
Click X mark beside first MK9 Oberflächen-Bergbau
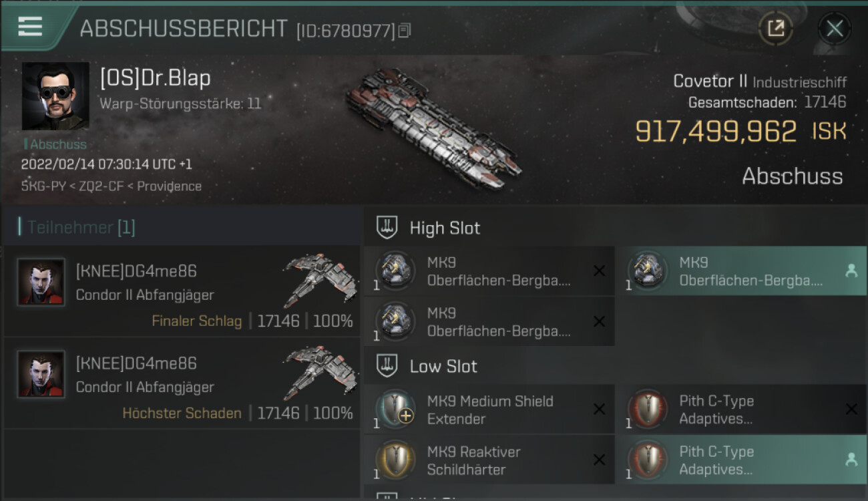[x=599, y=271]
